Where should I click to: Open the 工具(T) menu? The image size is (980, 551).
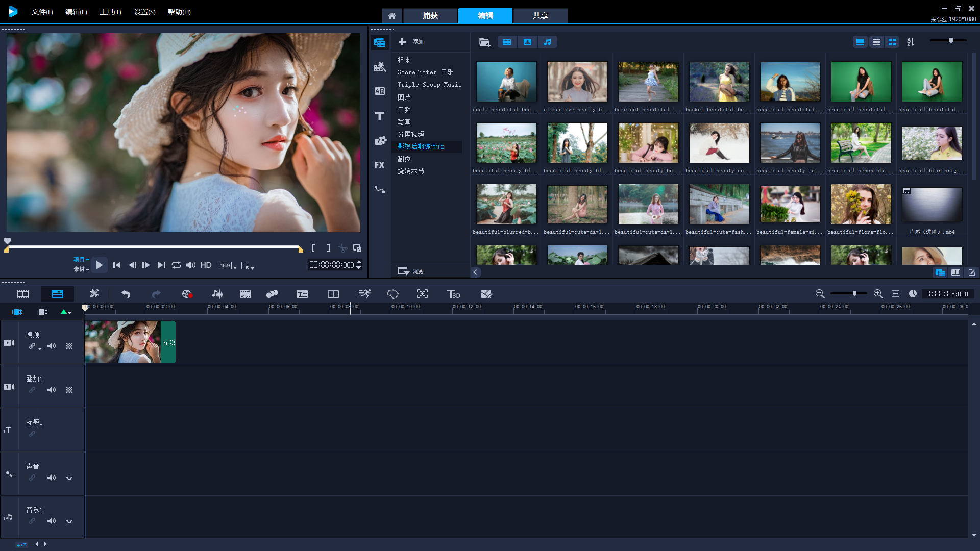pyautogui.click(x=110, y=12)
